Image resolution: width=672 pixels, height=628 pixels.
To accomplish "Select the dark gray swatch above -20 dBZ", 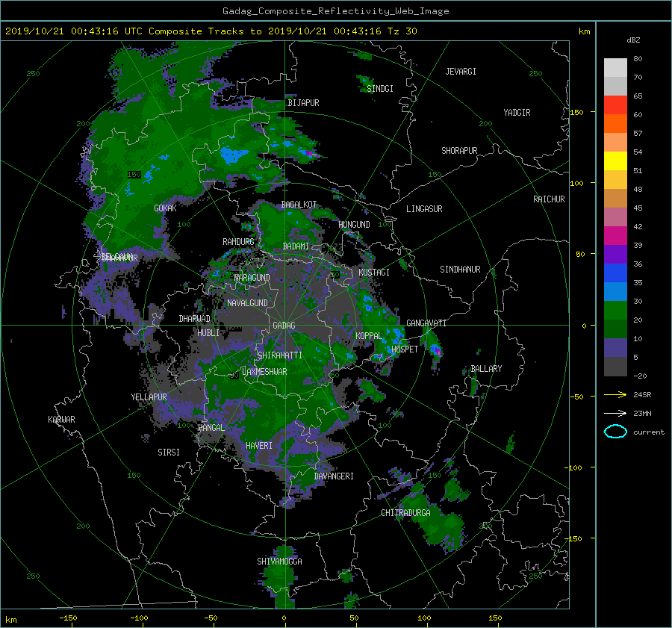I will (615, 366).
